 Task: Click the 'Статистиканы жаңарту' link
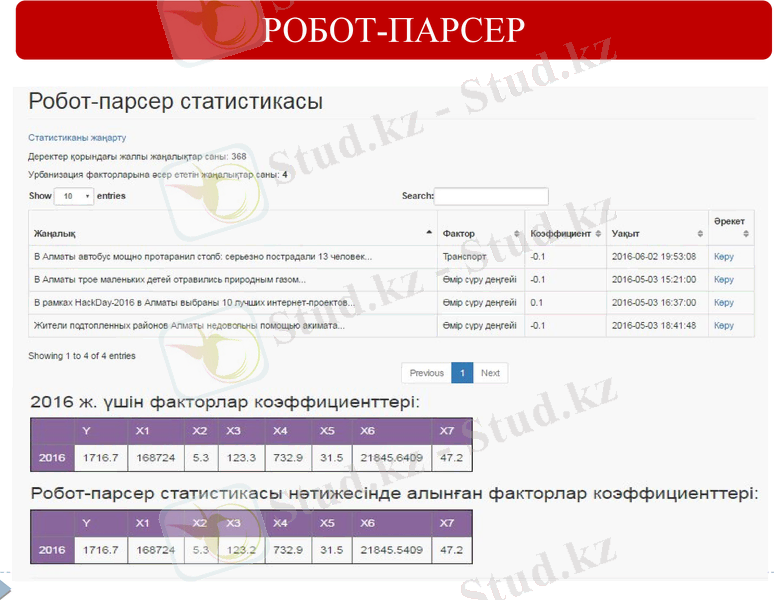click(x=77, y=138)
